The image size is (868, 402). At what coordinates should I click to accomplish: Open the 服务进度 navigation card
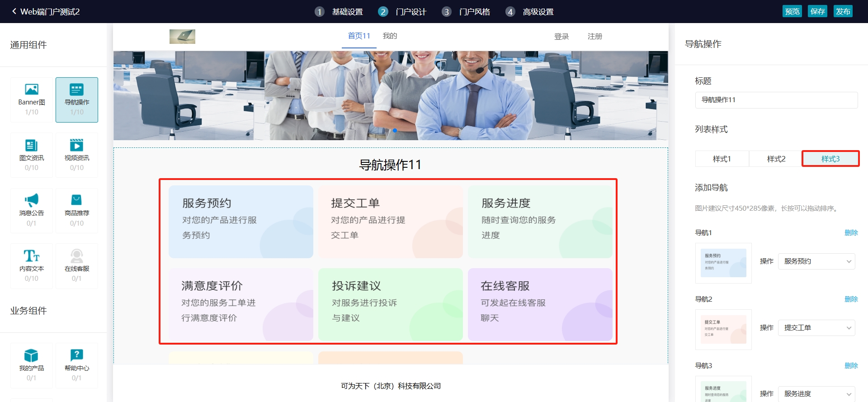click(x=540, y=222)
